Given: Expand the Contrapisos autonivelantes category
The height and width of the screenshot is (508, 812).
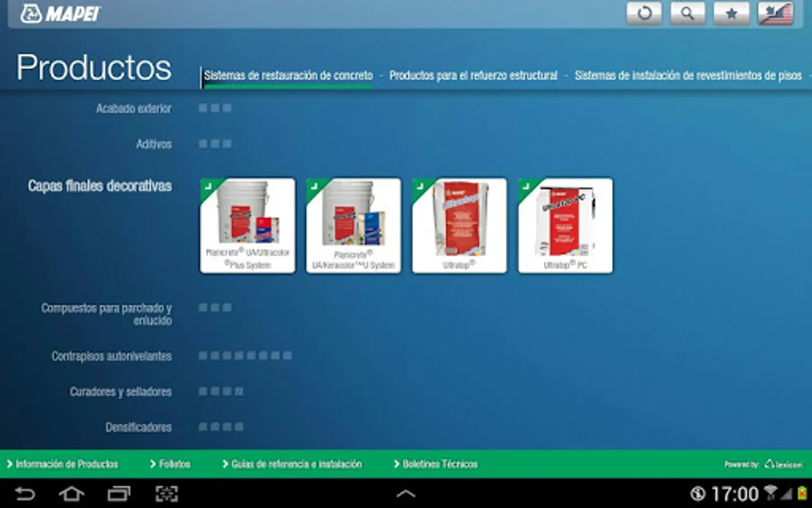Looking at the screenshot, I should pyautogui.click(x=112, y=356).
